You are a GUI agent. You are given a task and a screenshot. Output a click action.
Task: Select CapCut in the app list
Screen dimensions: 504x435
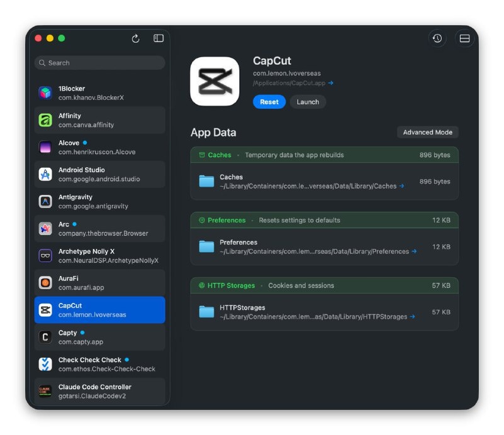click(x=99, y=310)
